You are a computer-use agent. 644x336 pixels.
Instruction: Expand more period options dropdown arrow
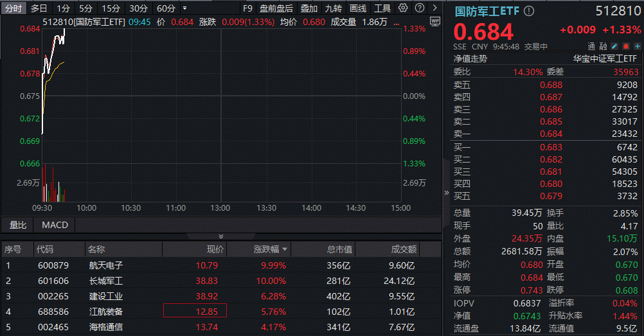tap(185, 8)
